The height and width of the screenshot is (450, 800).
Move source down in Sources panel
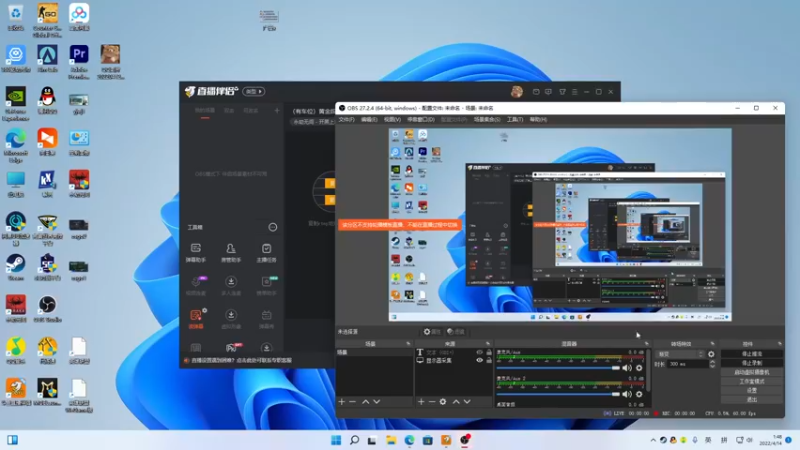pyautogui.click(x=467, y=402)
